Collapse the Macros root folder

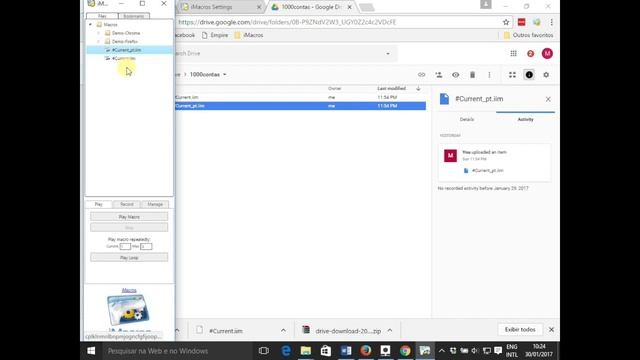tap(90, 24)
